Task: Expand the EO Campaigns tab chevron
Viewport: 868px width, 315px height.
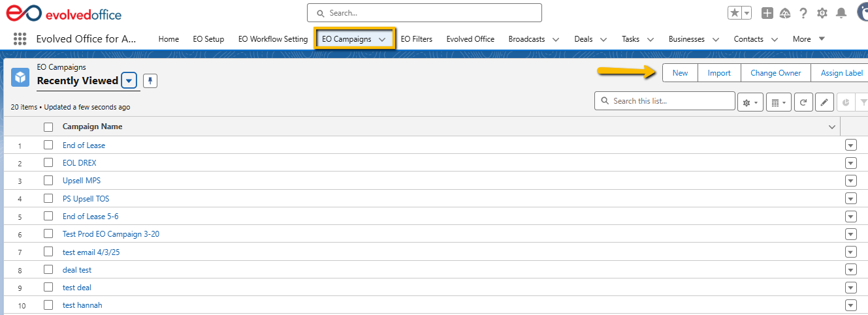Action: tap(382, 39)
